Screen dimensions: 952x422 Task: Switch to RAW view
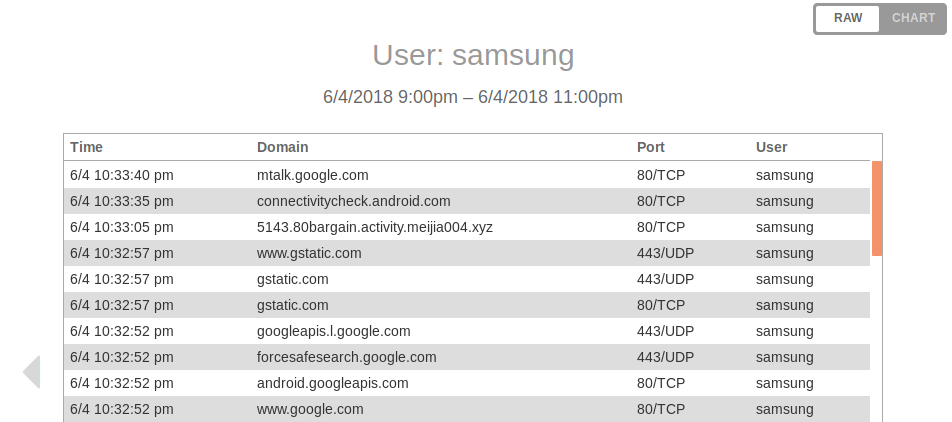[x=847, y=19]
